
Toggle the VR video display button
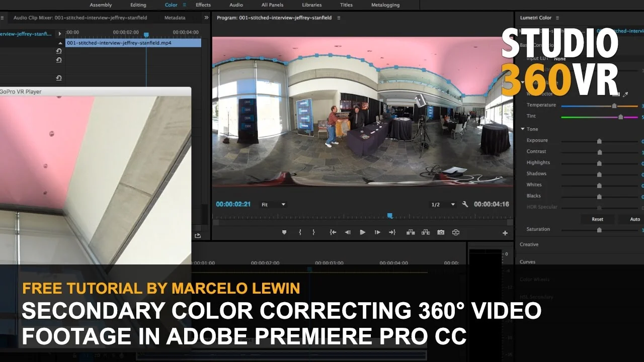pyautogui.click(x=456, y=232)
